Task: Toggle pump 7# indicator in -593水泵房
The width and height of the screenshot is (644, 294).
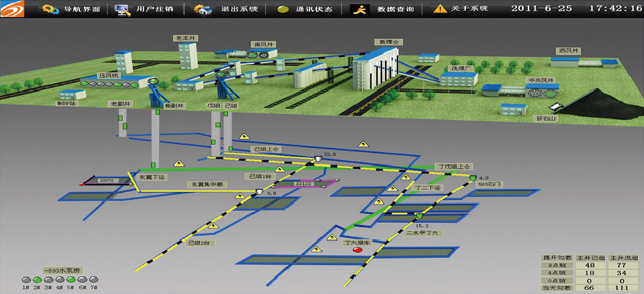Action: point(93,280)
